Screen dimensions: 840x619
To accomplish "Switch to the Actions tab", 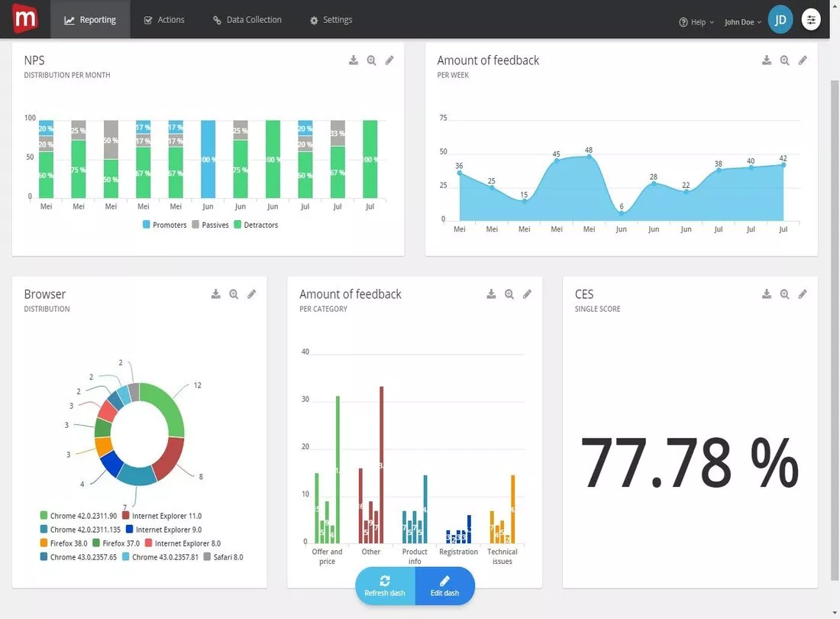I will coord(164,20).
